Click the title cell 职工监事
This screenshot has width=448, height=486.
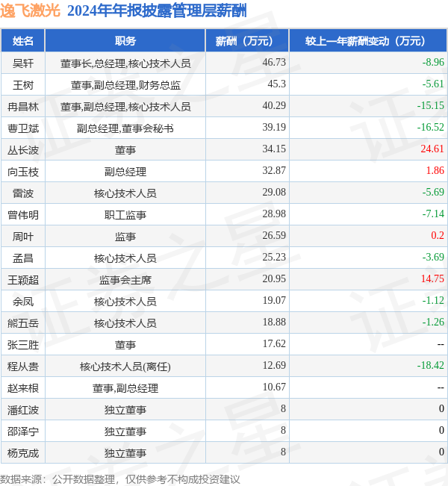pyautogui.click(x=125, y=215)
